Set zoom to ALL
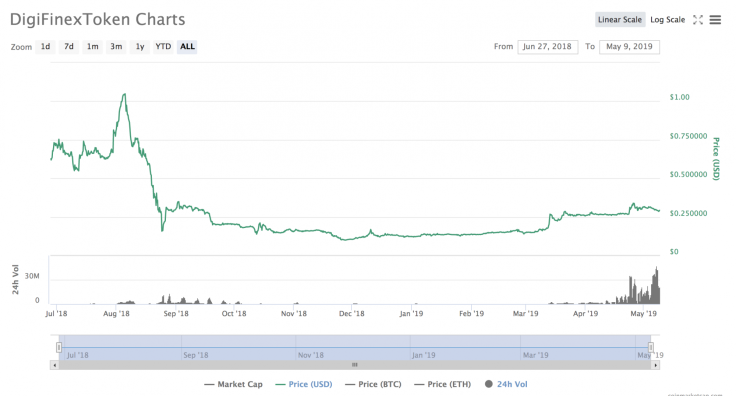The height and width of the screenshot is (396, 736). click(x=187, y=46)
